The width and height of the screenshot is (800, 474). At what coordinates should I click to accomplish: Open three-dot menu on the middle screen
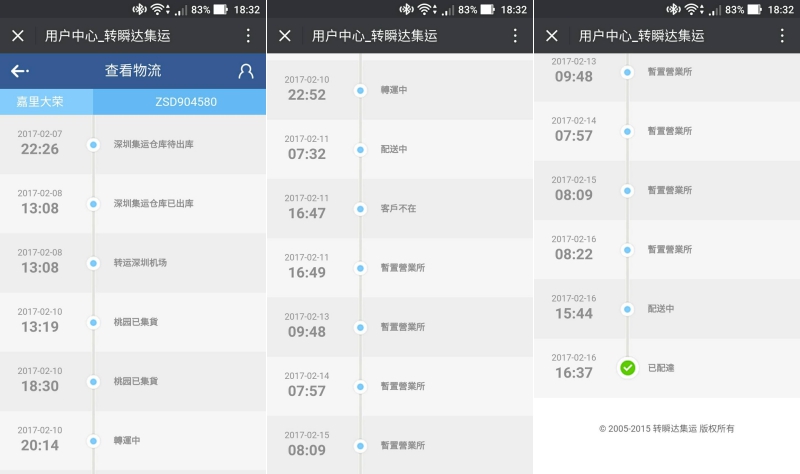click(x=515, y=36)
